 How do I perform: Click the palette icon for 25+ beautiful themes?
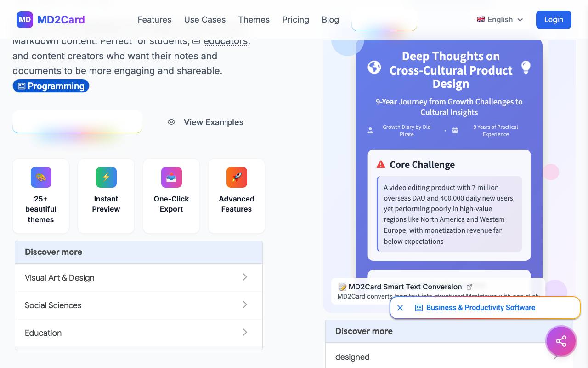click(x=41, y=177)
